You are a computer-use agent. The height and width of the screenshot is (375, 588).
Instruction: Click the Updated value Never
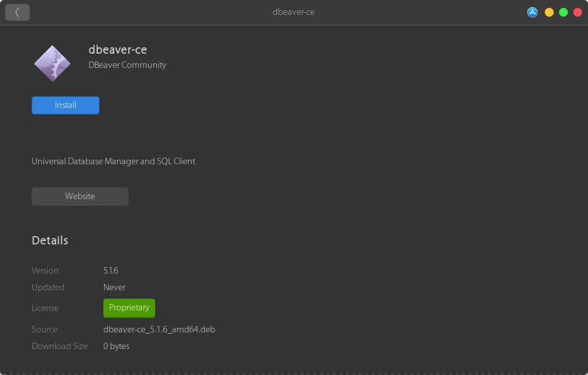[x=114, y=288]
